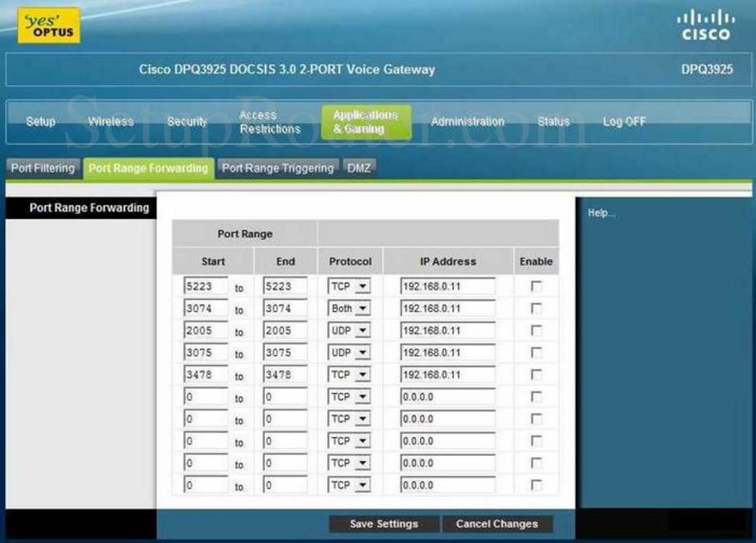Click IP Address field for port 3478 row
756x543 pixels.
pos(447,375)
